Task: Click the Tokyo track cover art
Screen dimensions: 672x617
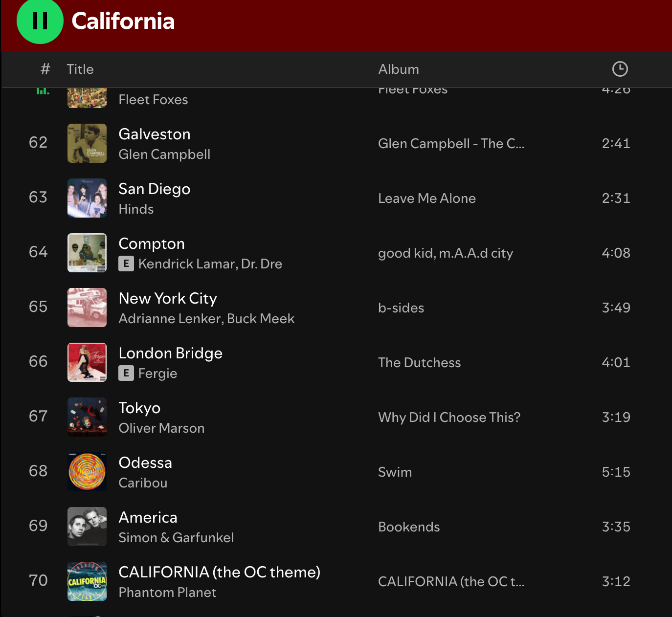Action: pyautogui.click(x=87, y=417)
